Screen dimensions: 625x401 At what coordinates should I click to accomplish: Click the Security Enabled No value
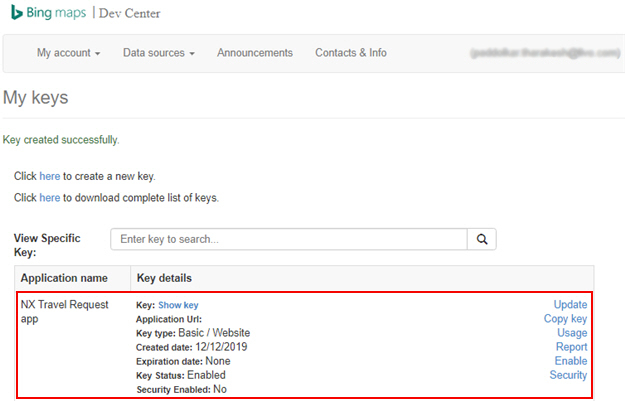click(220, 389)
